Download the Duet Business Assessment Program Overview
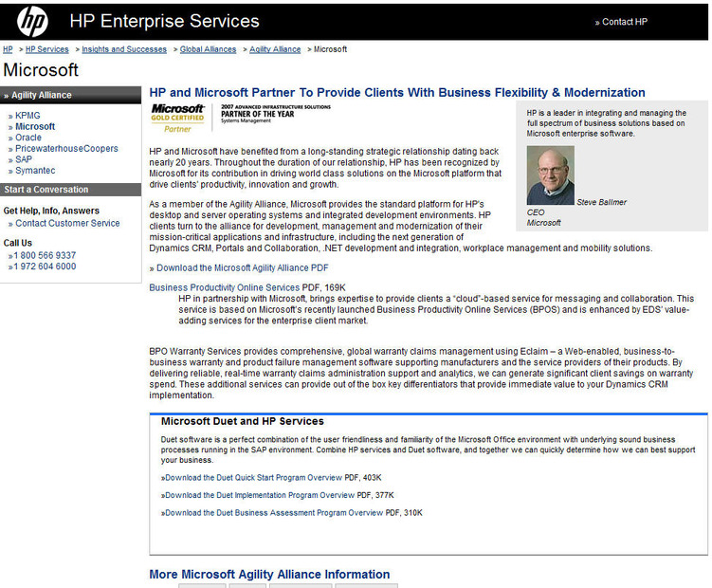The height and width of the screenshot is (588, 712). [x=274, y=512]
